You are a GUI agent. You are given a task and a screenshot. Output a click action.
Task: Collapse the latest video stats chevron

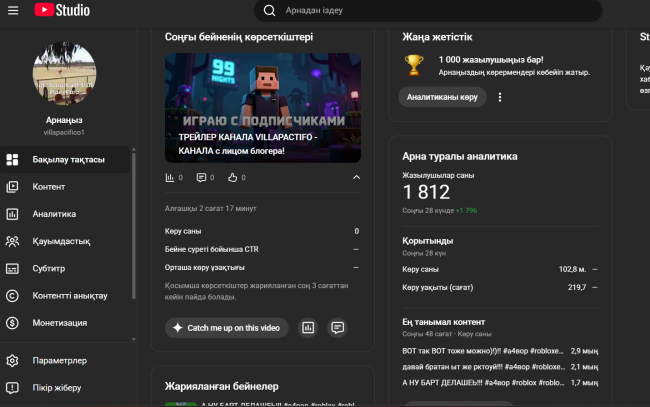356,177
